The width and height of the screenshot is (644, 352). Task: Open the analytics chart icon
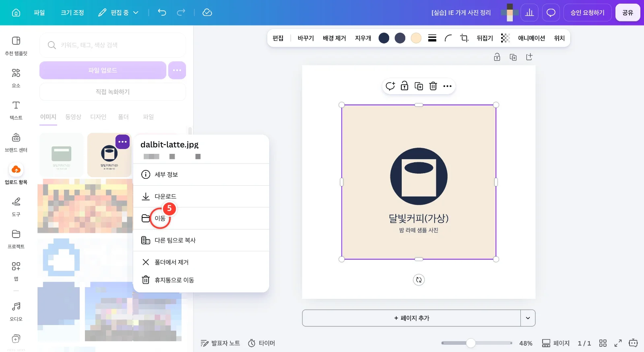tap(529, 12)
